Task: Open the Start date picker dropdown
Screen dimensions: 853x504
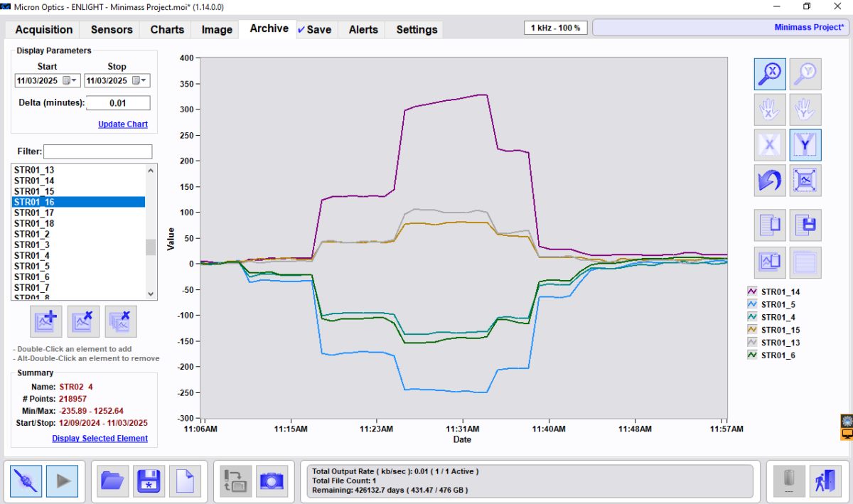Action: (74, 80)
